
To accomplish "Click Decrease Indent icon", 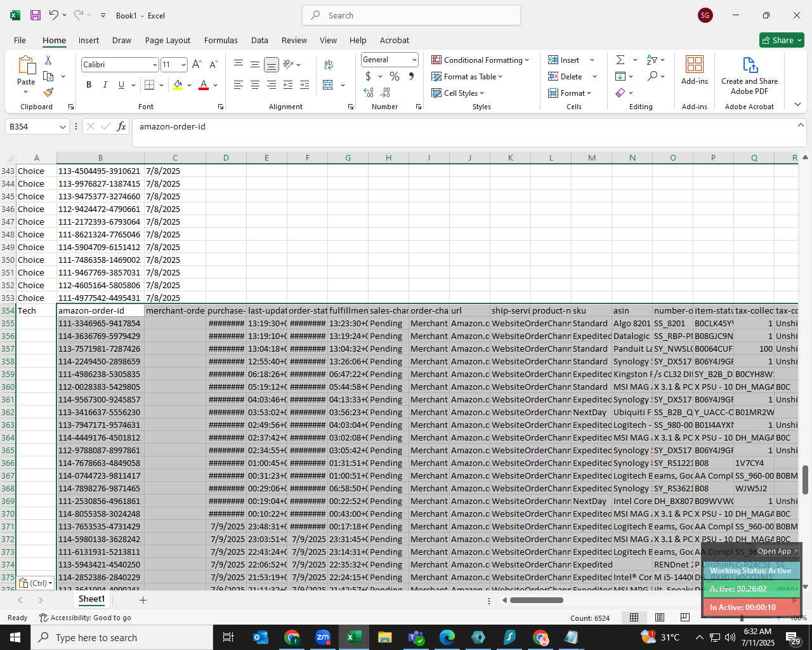I will pyautogui.click(x=288, y=84).
